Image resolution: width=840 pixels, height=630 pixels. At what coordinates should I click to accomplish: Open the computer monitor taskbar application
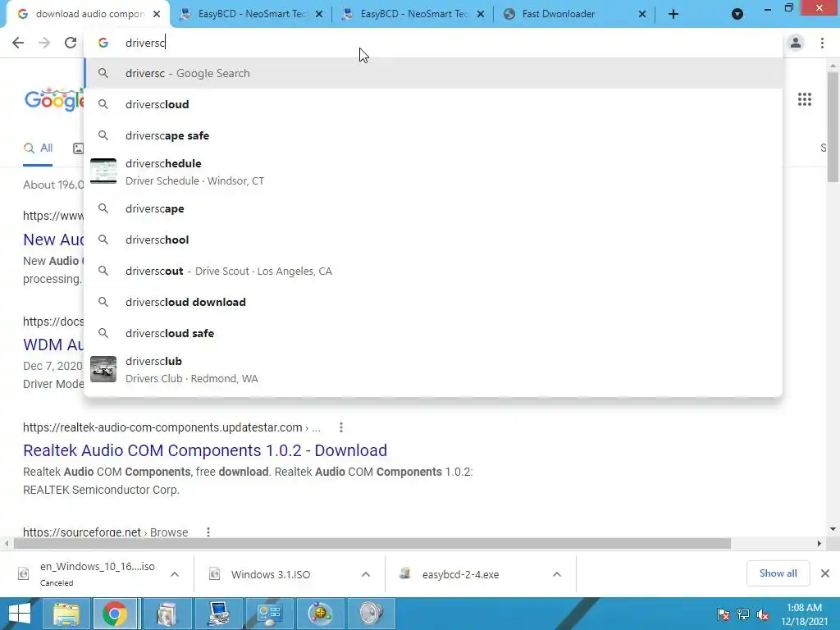coord(219,614)
